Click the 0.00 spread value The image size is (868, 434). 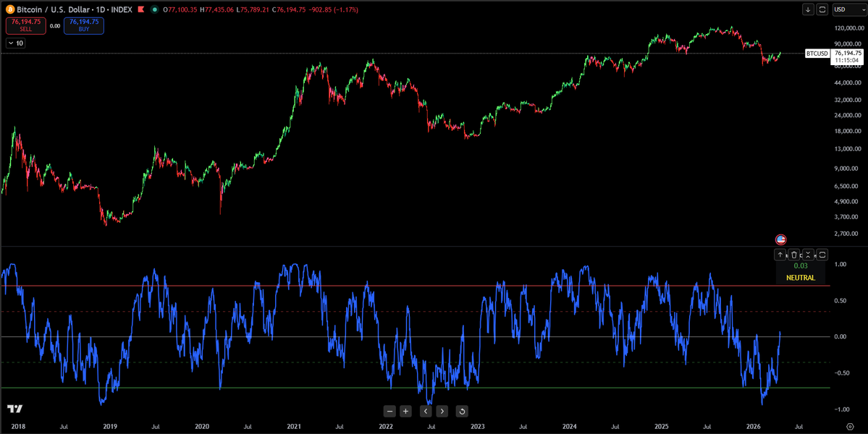click(x=55, y=25)
